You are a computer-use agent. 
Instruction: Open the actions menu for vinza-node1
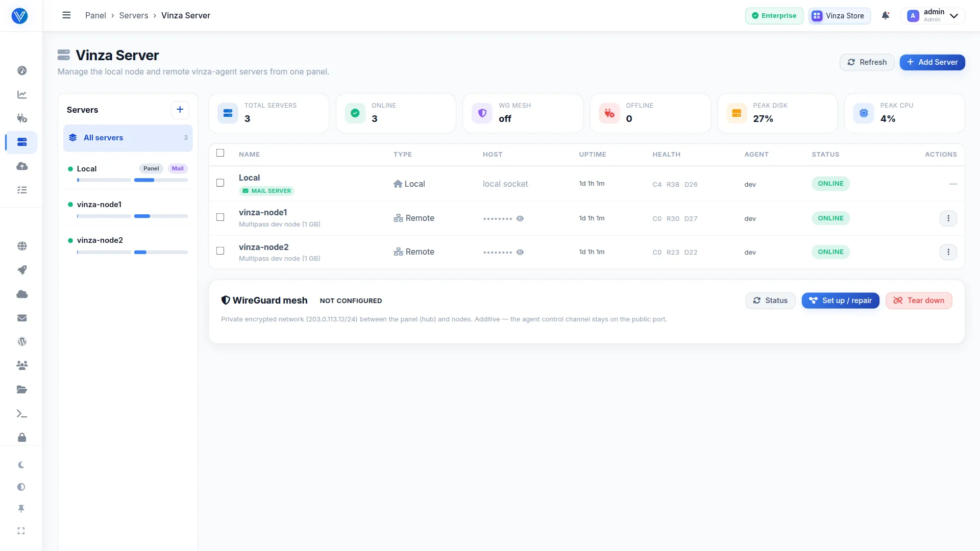point(948,218)
